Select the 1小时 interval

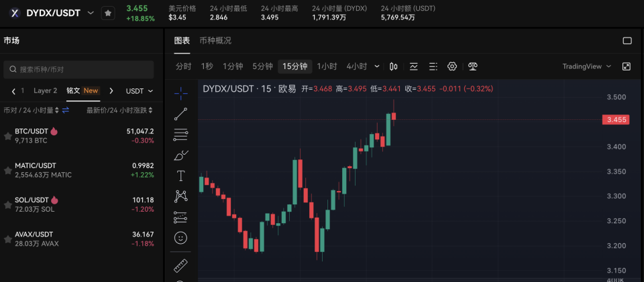pos(327,66)
